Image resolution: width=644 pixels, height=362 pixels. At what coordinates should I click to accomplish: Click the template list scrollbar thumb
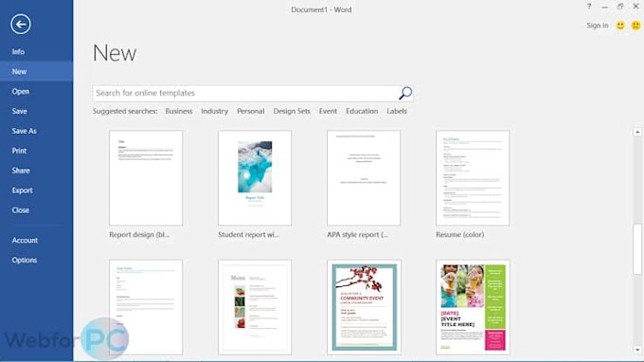(x=637, y=249)
